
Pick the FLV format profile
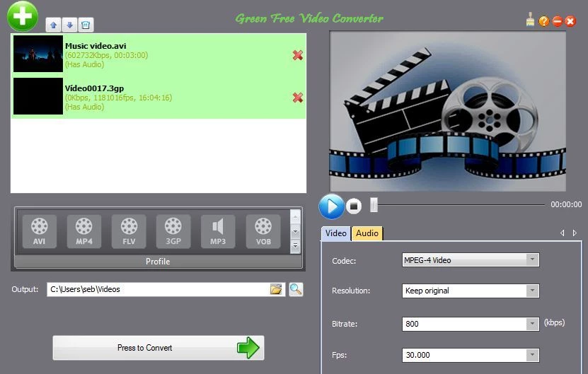[x=129, y=231]
